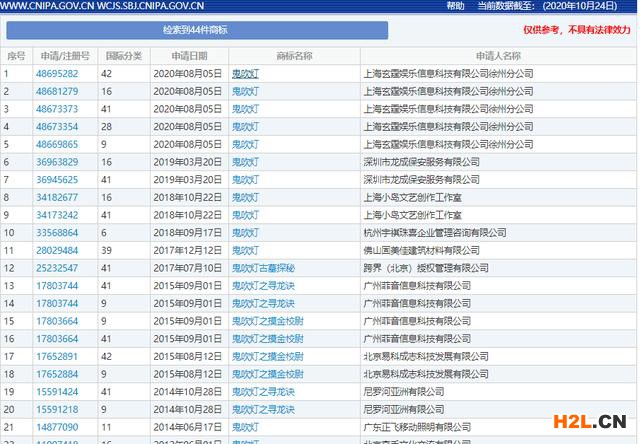Open registration number 17652884

[x=57, y=374]
